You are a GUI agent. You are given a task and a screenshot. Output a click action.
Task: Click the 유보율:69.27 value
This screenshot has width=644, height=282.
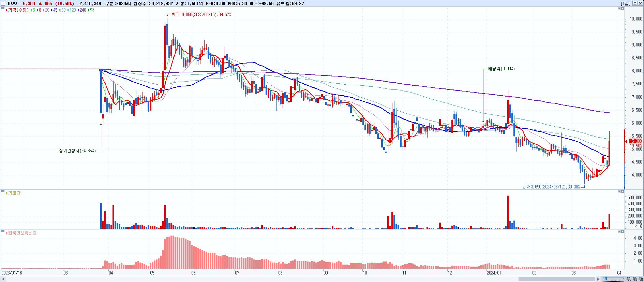point(290,3)
